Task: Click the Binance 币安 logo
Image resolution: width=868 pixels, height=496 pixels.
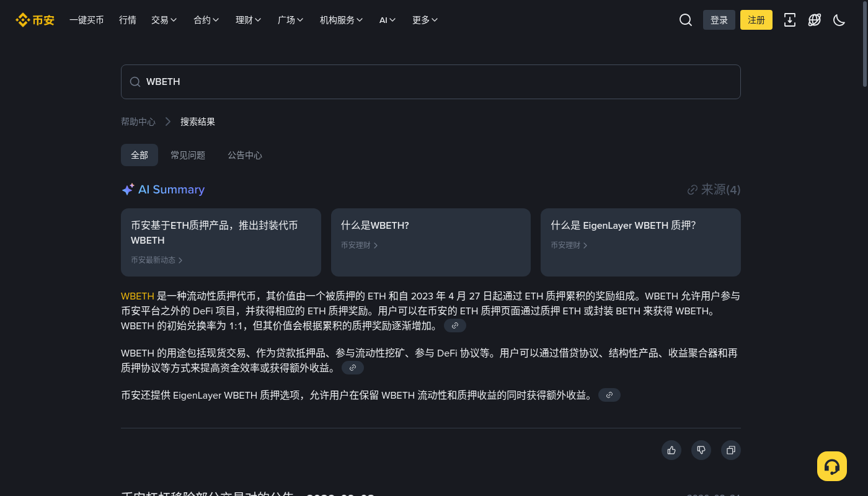Action: 35,20
